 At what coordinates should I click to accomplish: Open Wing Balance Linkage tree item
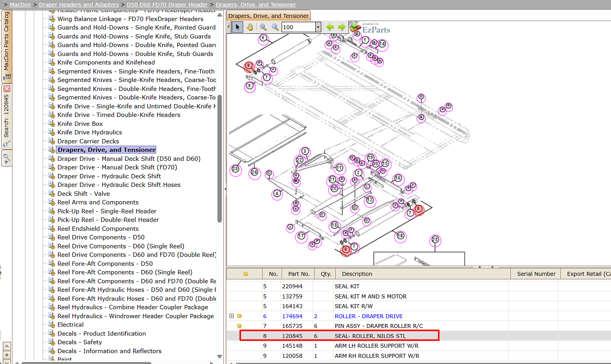[130, 19]
